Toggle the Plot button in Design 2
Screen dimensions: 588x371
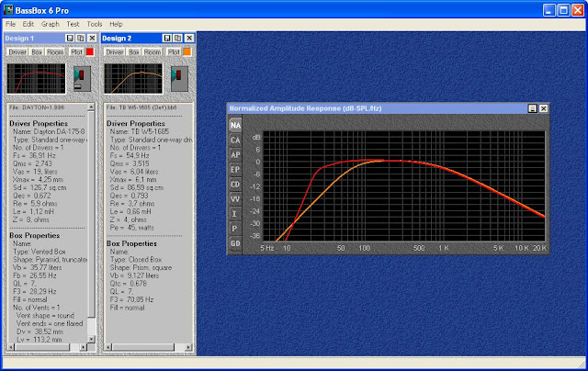pyautogui.click(x=173, y=52)
